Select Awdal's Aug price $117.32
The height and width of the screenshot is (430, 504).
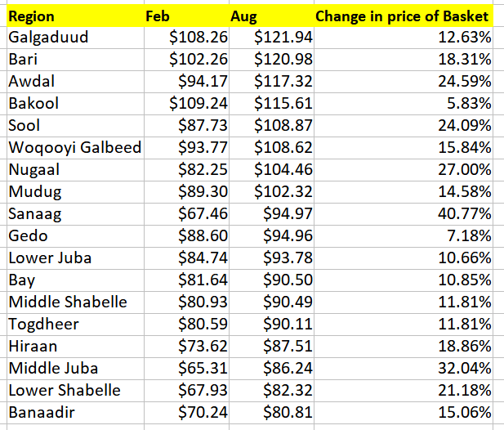tap(271, 82)
